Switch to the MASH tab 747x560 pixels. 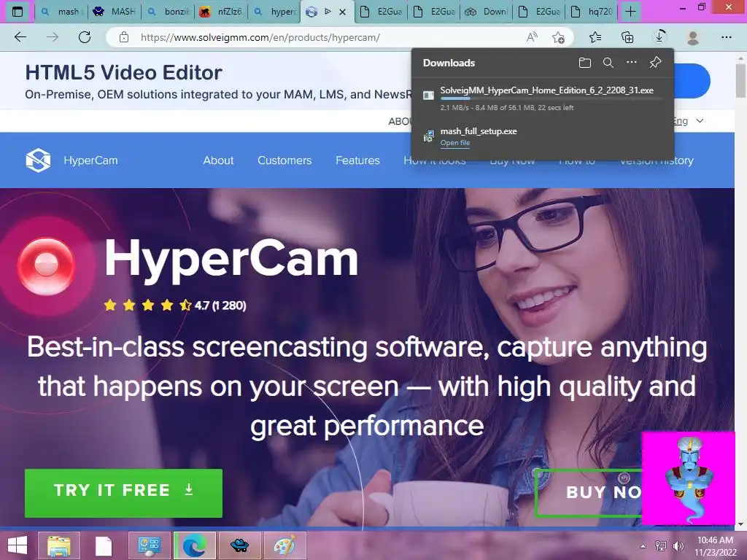pos(115,12)
